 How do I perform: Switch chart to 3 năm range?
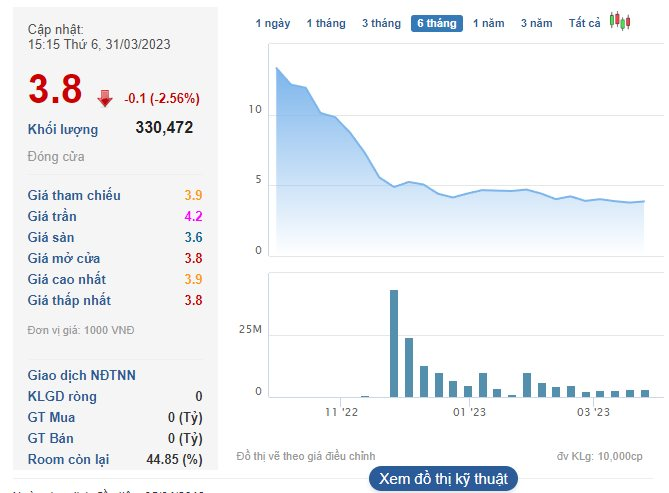pos(537,23)
